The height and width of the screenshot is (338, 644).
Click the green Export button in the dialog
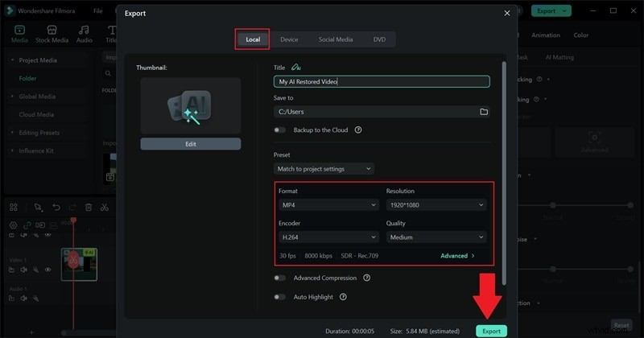click(490, 331)
